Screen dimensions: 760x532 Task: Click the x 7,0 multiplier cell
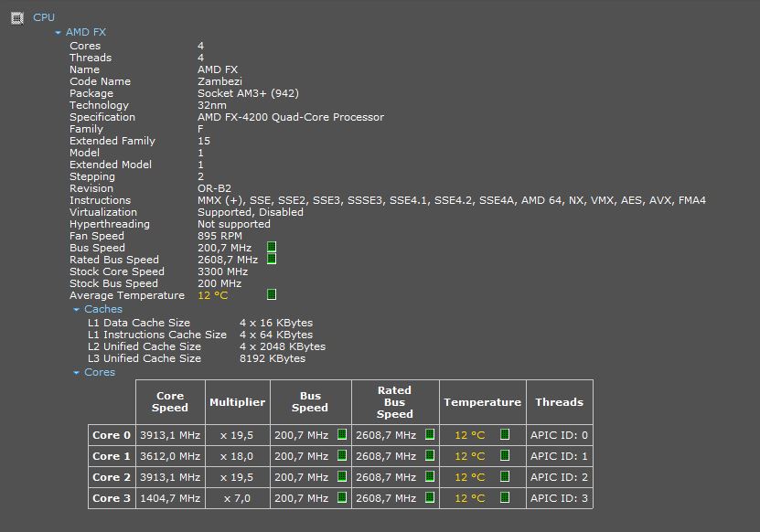[x=238, y=498]
